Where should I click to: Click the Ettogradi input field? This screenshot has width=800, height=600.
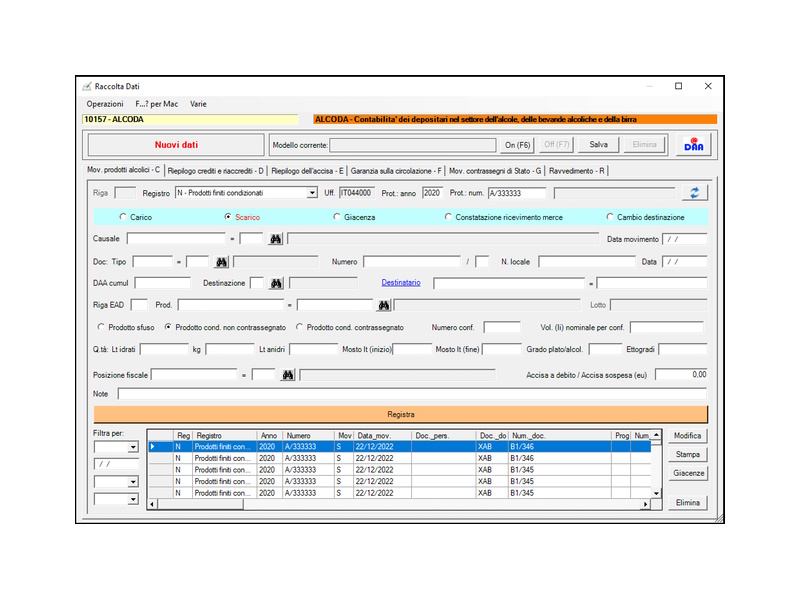click(x=683, y=349)
